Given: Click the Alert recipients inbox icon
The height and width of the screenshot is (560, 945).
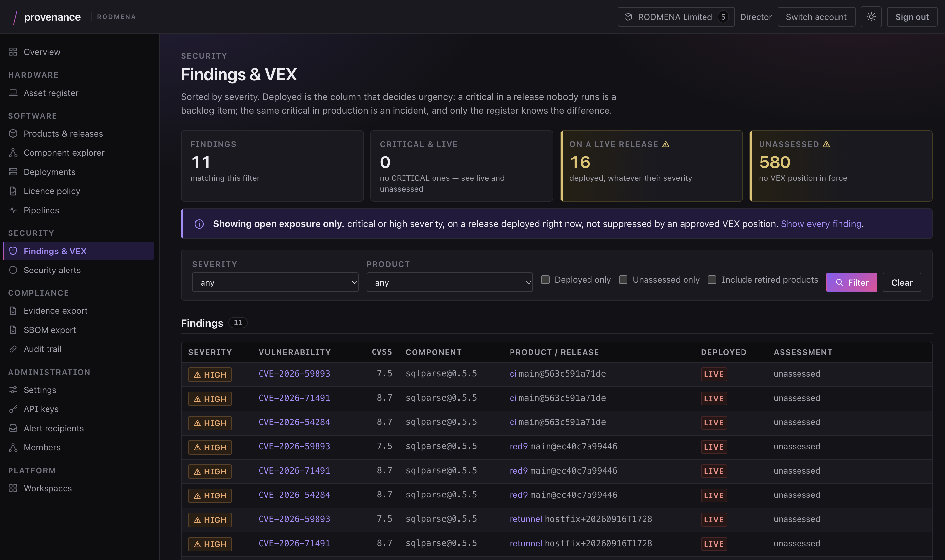Looking at the screenshot, I should [13, 428].
